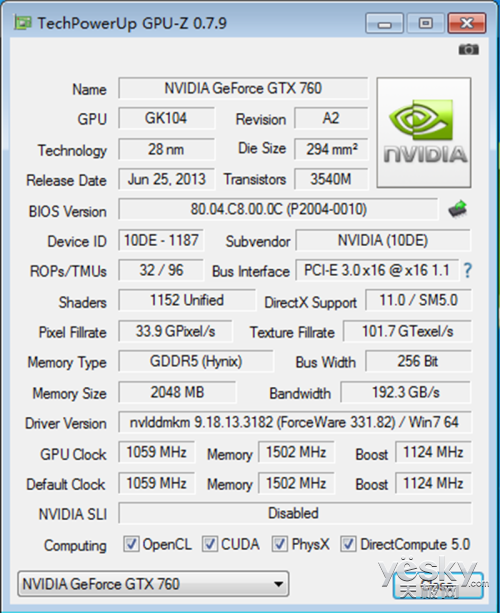This screenshot has height=613, width=500.
Task: Click the Subvendor field NVIDIA (10DE)
Action: pos(383,240)
